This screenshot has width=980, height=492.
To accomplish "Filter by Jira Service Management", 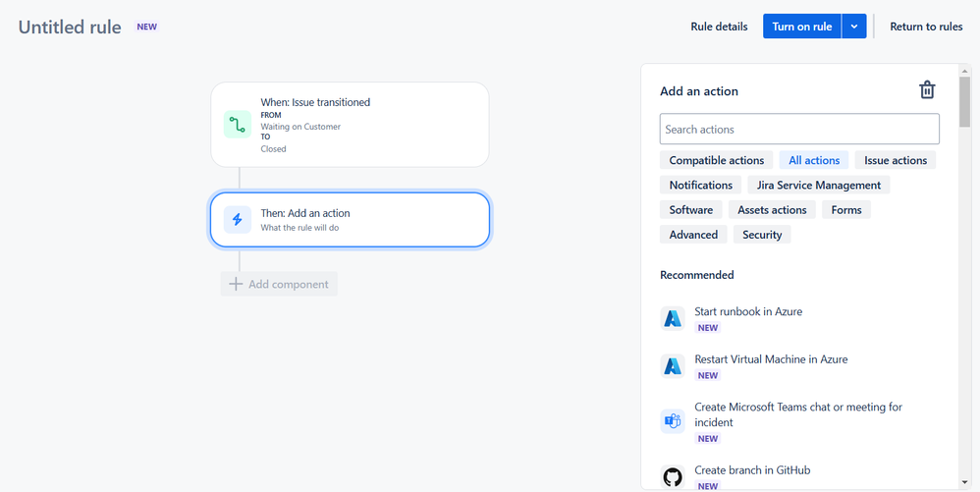I will pyautogui.click(x=819, y=185).
